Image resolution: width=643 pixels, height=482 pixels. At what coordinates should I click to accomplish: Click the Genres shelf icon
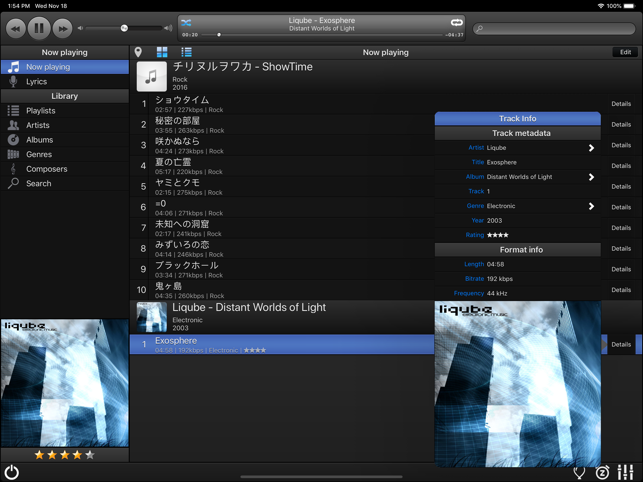(14, 154)
